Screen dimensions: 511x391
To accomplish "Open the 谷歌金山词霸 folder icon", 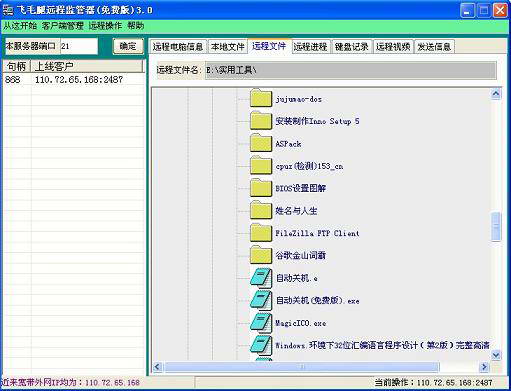I will coord(261,255).
